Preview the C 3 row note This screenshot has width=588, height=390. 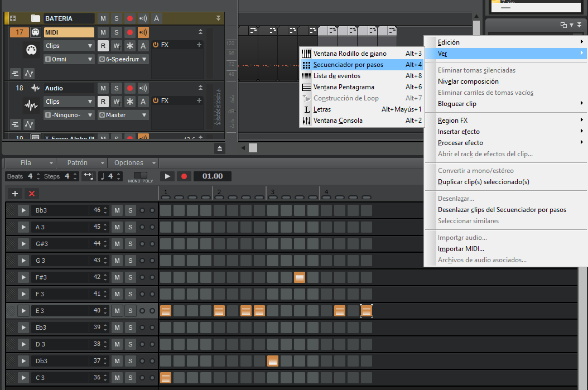point(23,378)
